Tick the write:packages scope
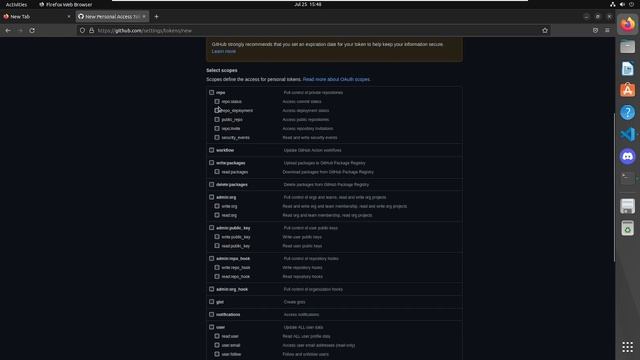This screenshot has width=640, height=360. 211,163
